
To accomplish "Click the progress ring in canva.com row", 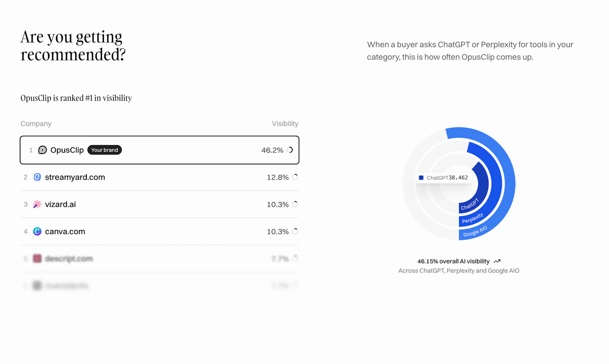I will (x=295, y=231).
